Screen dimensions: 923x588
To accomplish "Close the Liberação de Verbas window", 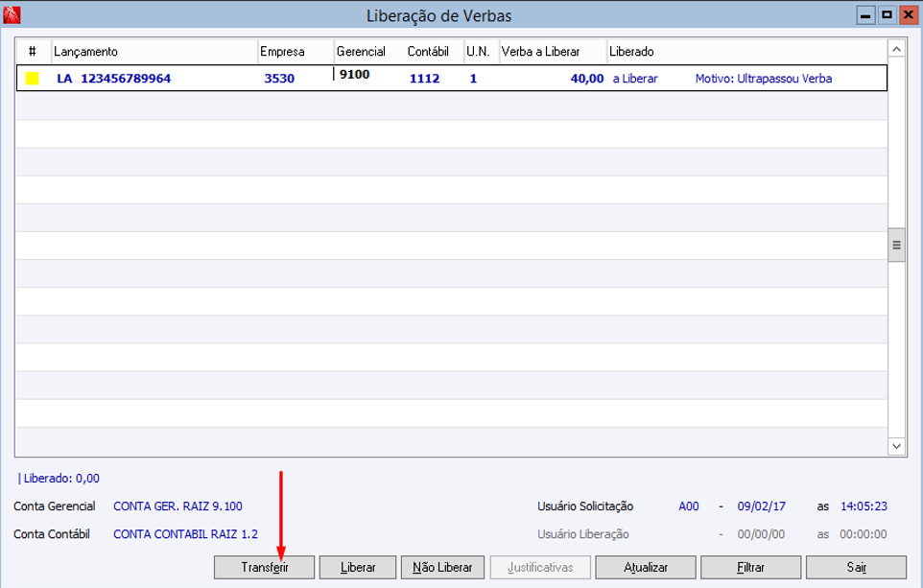I will tap(909, 15).
